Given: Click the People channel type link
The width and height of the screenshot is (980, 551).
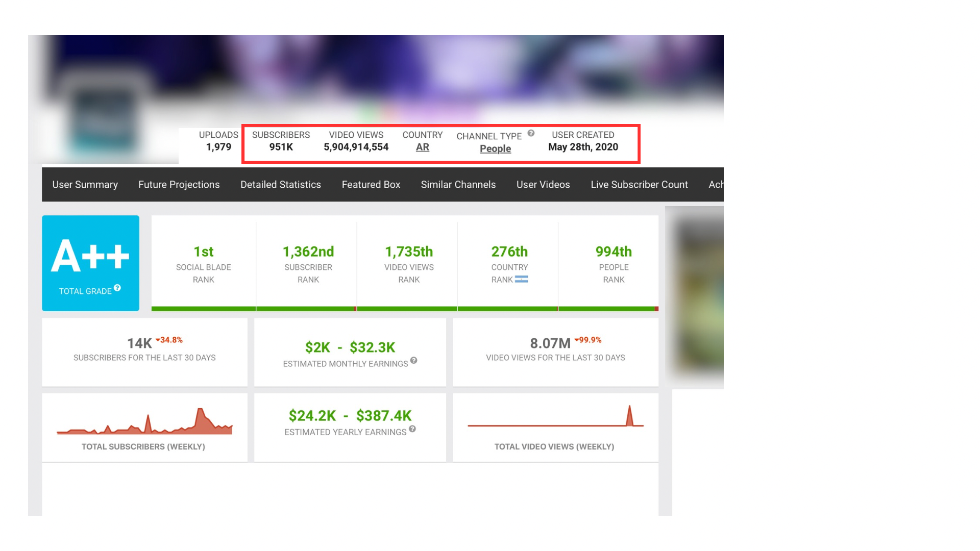Looking at the screenshot, I should [495, 149].
